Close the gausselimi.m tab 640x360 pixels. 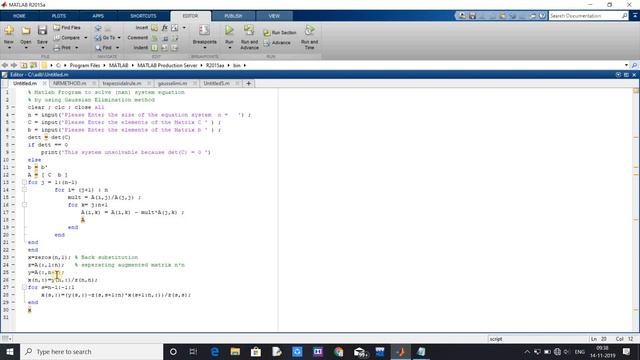[195, 83]
